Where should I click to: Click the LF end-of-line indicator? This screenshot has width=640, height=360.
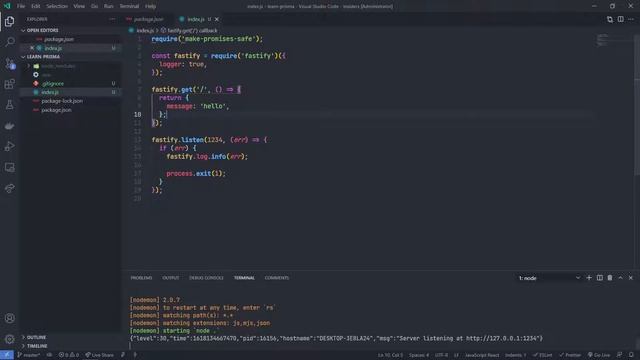[x=456, y=355]
